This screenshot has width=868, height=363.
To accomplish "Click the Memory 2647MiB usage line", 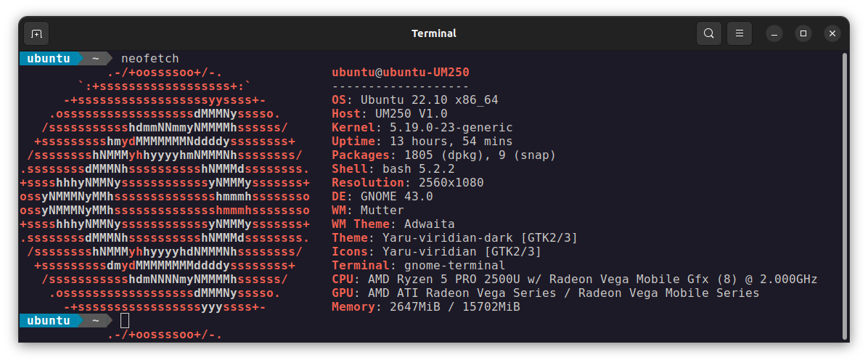I will click(x=426, y=306).
